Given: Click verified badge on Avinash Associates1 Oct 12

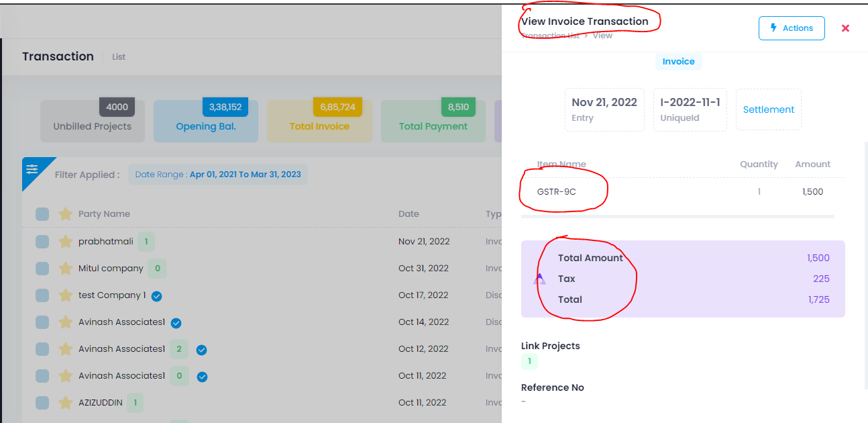Looking at the screenshot, I should [201, 350].
